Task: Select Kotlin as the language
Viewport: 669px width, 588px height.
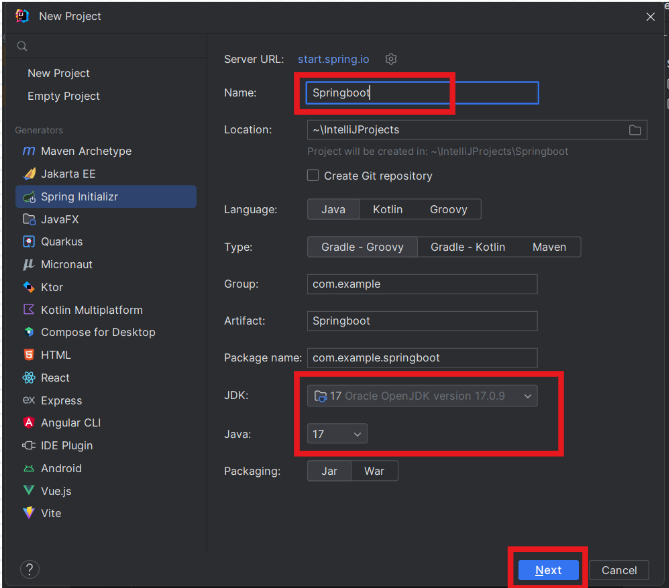Action: tap(387, 209)
